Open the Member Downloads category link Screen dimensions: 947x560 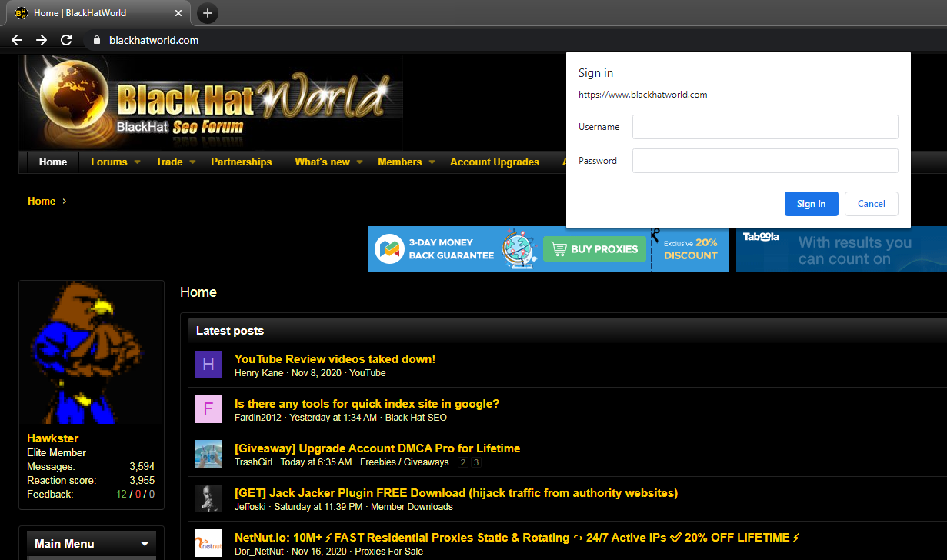coord(412,507)
